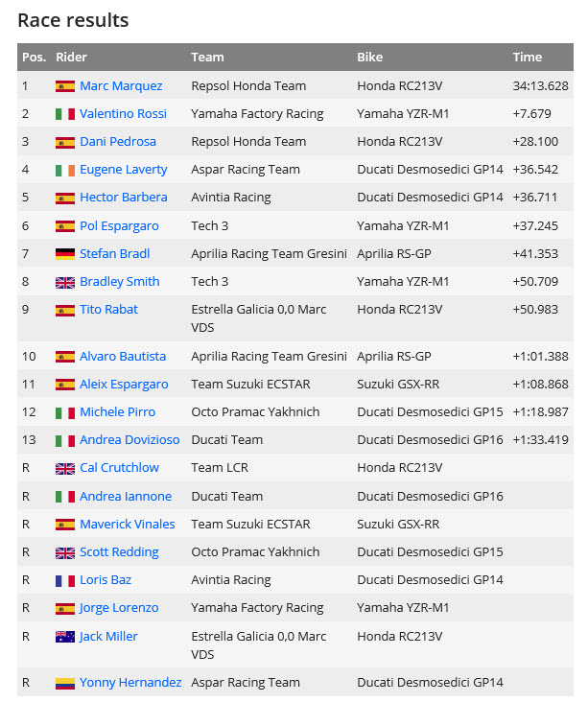Click the Irish flag beside Eugene Laverty
This screenshot has height=702, width=588.
[x=65, y=170]
